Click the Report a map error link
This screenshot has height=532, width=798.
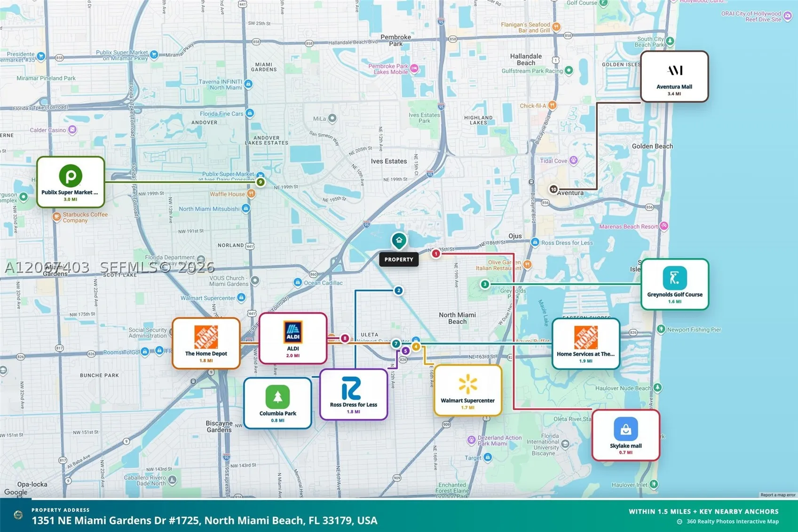(x=778, y=495)
